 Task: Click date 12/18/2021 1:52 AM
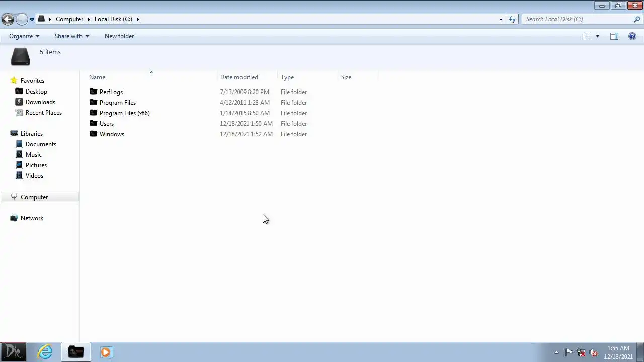pyautogui.click(x=246, y=134)
